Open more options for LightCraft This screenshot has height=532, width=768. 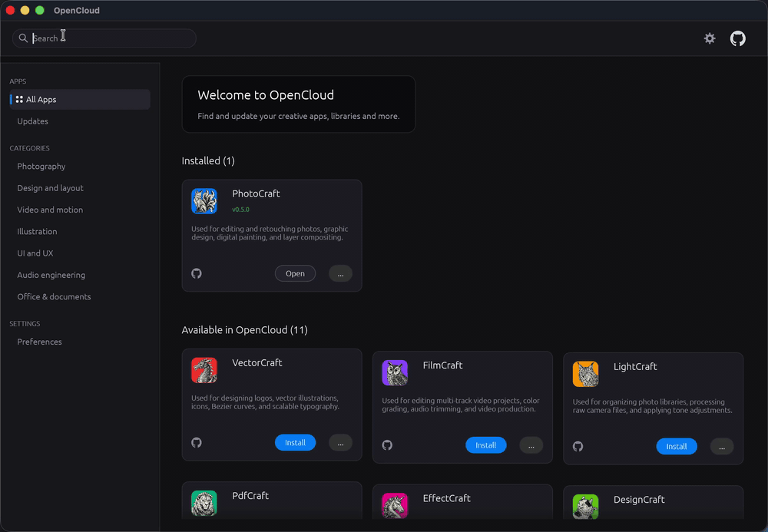(x=721, y=446)
